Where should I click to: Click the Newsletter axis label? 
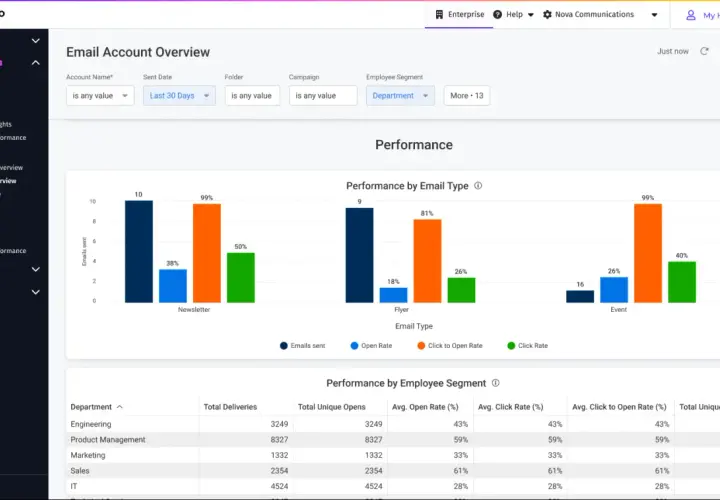194,310
